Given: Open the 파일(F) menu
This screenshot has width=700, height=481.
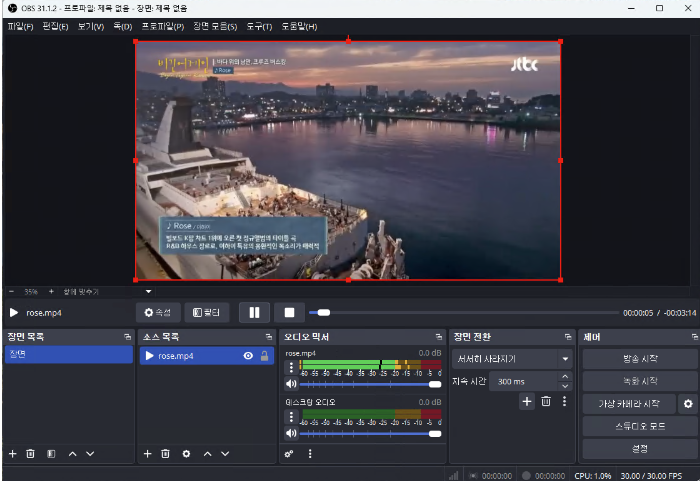Looking at the screenshot, I should [x=21, y=26].
